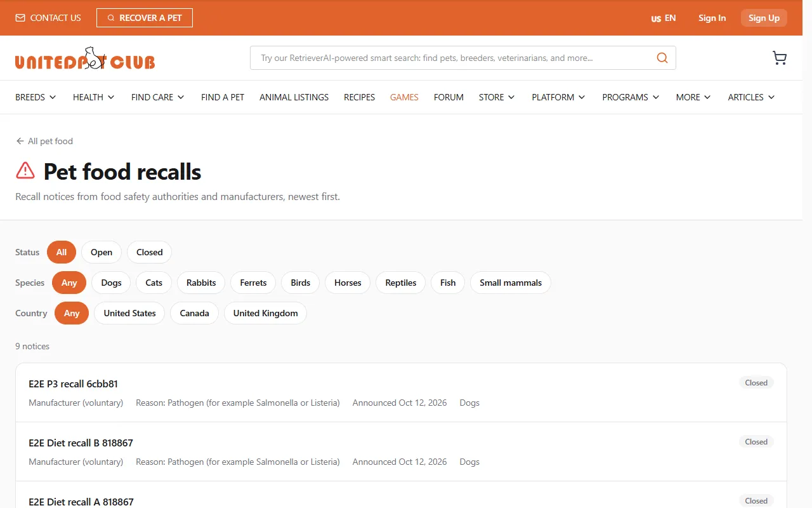This screenshot has width=812, height=508.
Task: Open the Animal Listings menu item
Action: pos(294,97)
